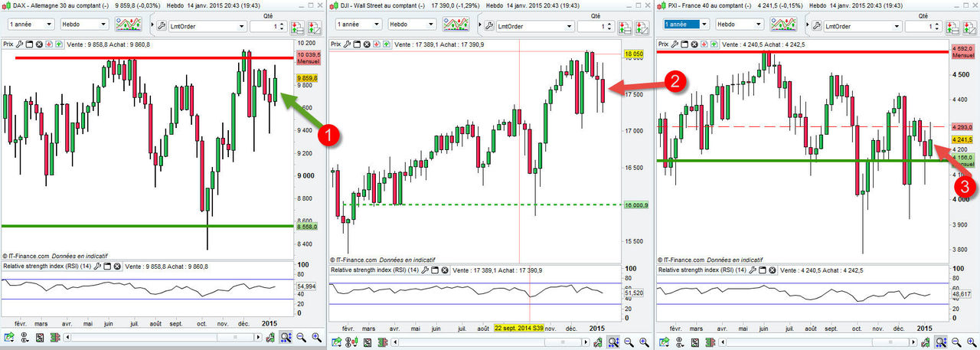Toggle zoom-area tool in DAX bottom toolbar
The image size is (980, 350).
pyautogui.click(x=286, y=337)
